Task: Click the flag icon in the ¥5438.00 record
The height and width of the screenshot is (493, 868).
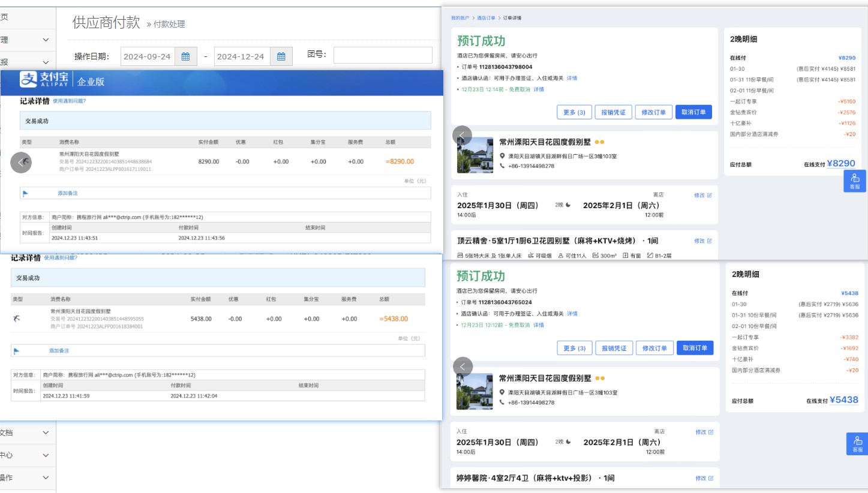Action: coord(16,351)
